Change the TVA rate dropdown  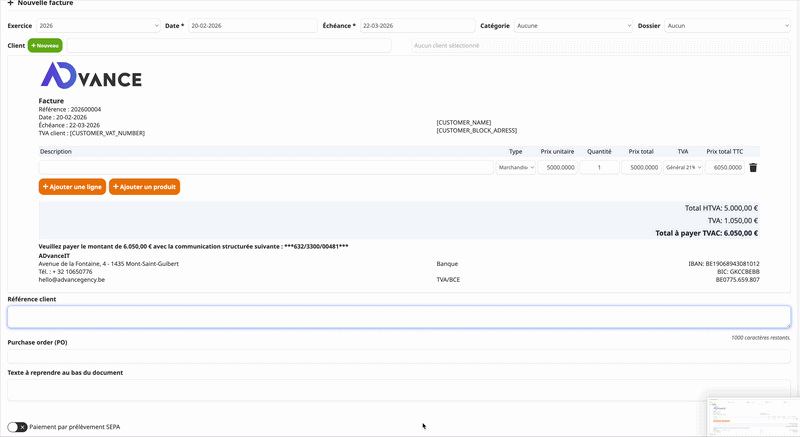coord(683,168)
